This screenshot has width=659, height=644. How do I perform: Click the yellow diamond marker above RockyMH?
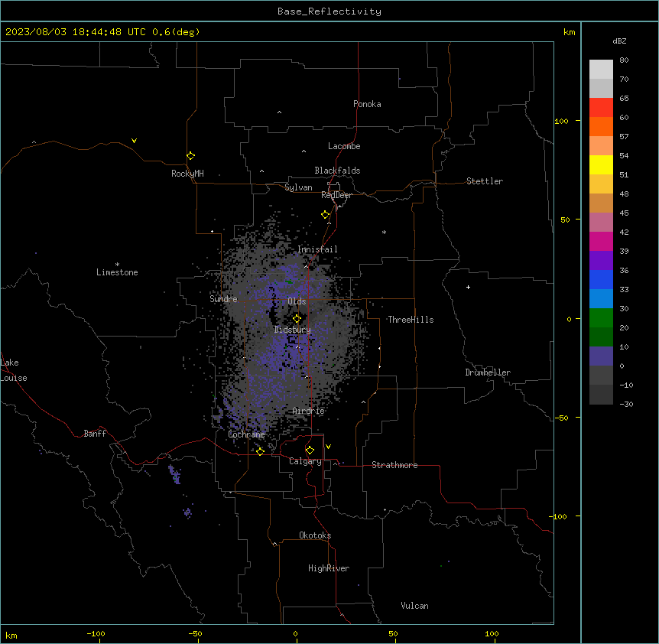(191, 156)
